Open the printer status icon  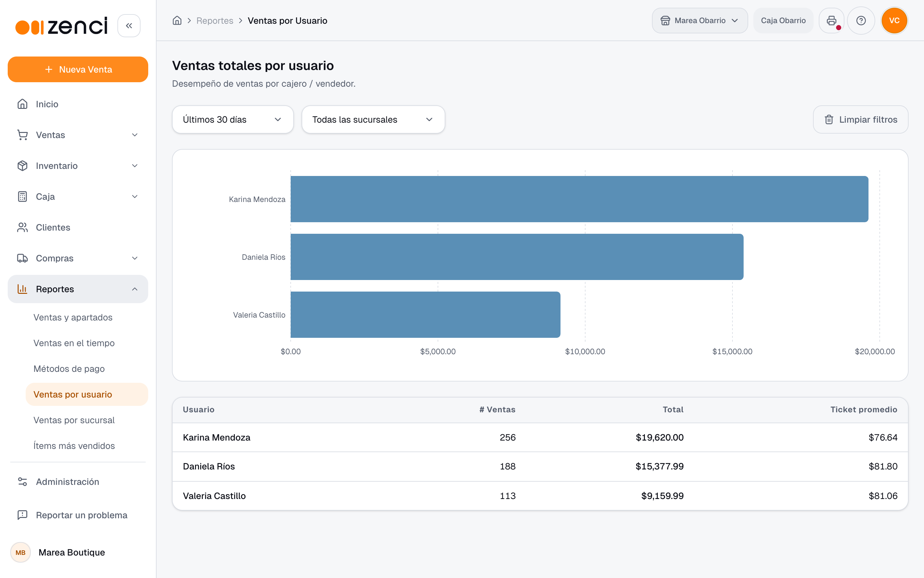(831, 21)
